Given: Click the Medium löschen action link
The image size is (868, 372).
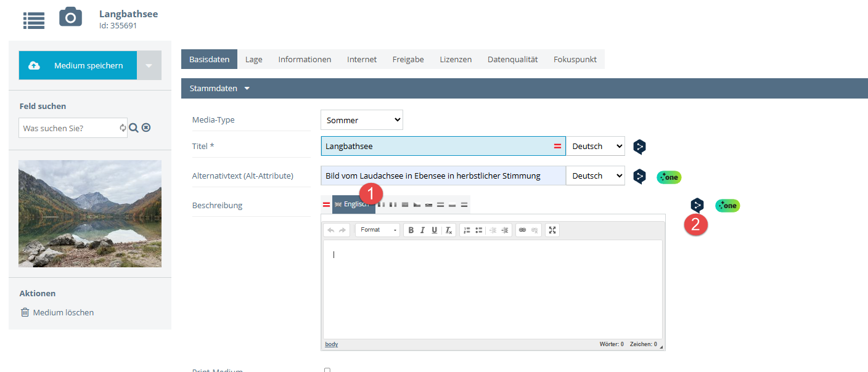Looking at the screenshot, I should (63, 312).
